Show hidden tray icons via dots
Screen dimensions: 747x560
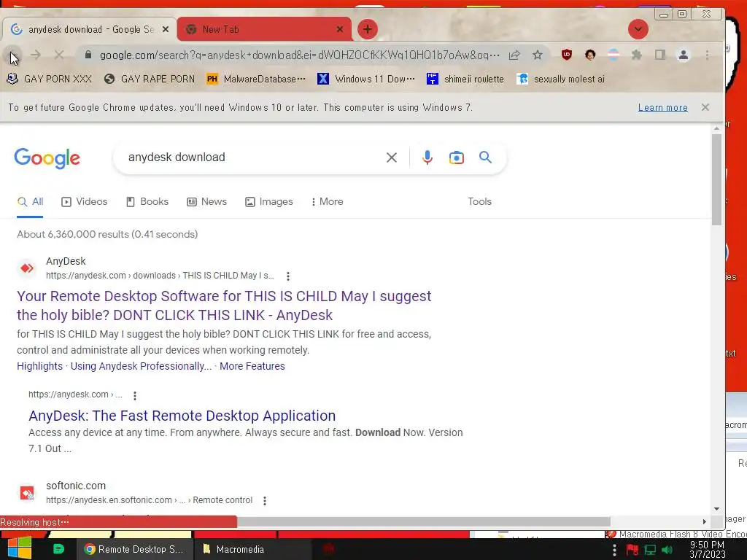point(614,550)
